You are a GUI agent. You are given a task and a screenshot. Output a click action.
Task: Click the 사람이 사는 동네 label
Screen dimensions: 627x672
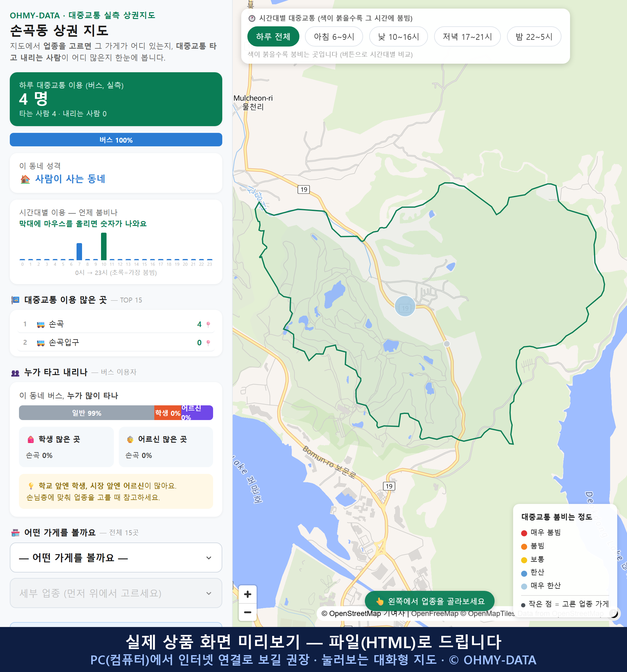pyautogui.click(x=70, y=179)
